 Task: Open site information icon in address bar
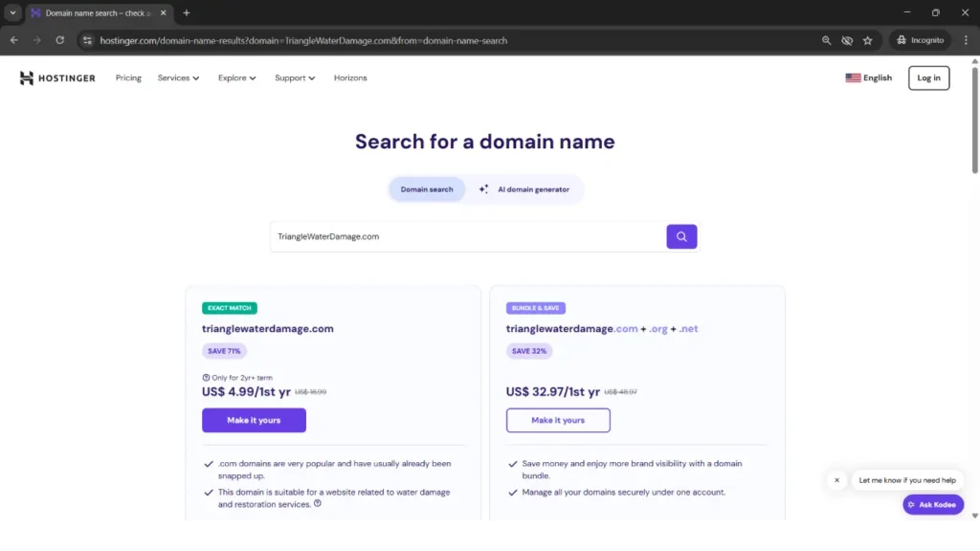(x=87, y=40)
